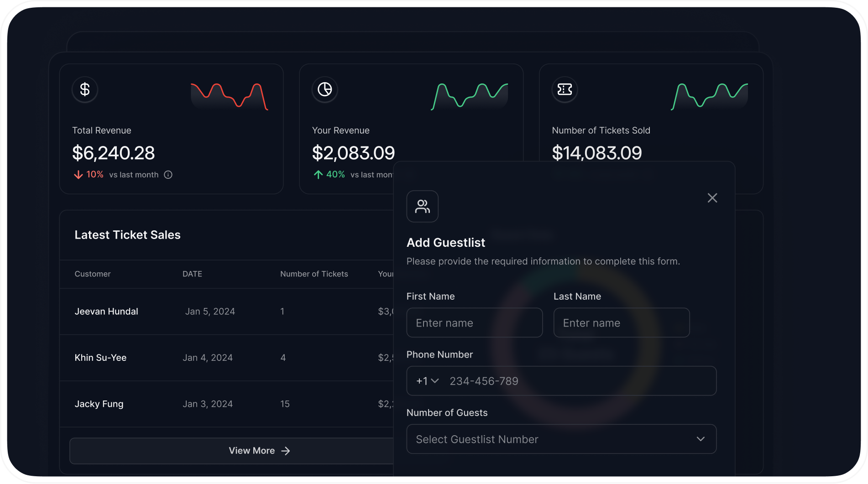
Task: Click the Number of Tickets column header
Action: coord(314,274)
